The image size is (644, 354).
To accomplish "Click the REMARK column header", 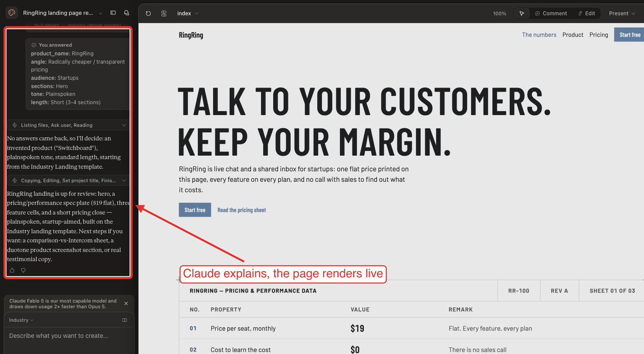I will point(461,310).
